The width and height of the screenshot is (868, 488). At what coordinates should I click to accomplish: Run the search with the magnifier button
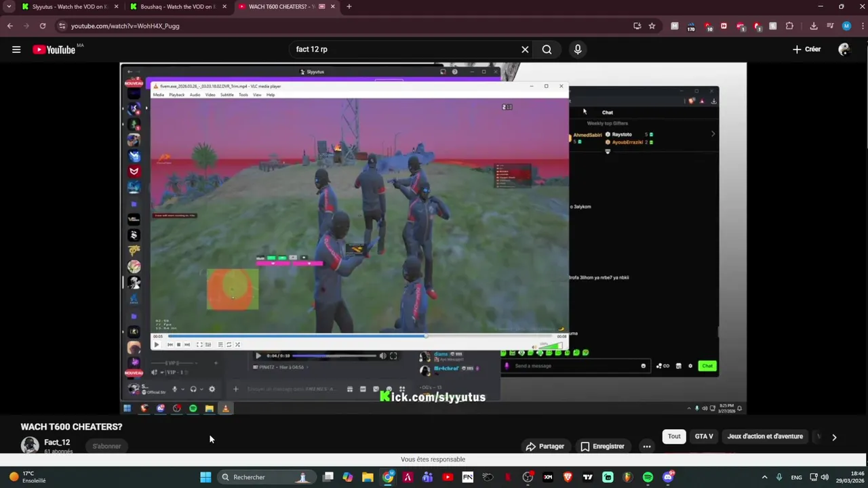click(547, 49)
